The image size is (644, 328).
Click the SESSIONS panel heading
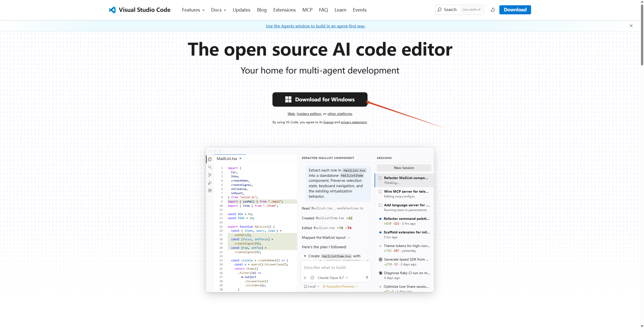(384, 158)
